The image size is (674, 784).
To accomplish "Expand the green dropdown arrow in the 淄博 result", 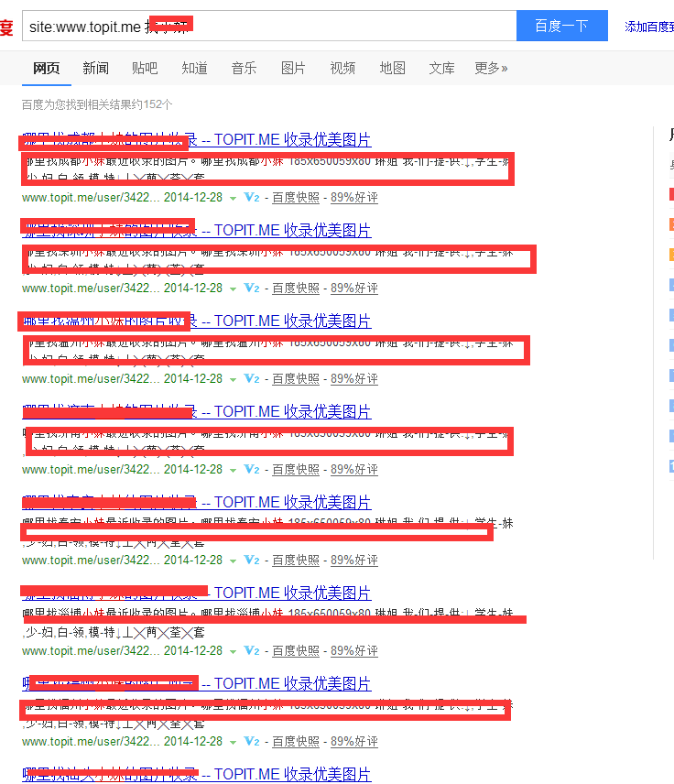I will click(x=233, y=651).
